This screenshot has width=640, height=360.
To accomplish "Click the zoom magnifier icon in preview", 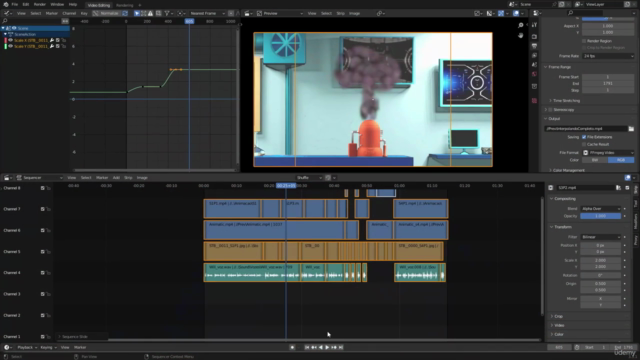I will click(520, 25).
